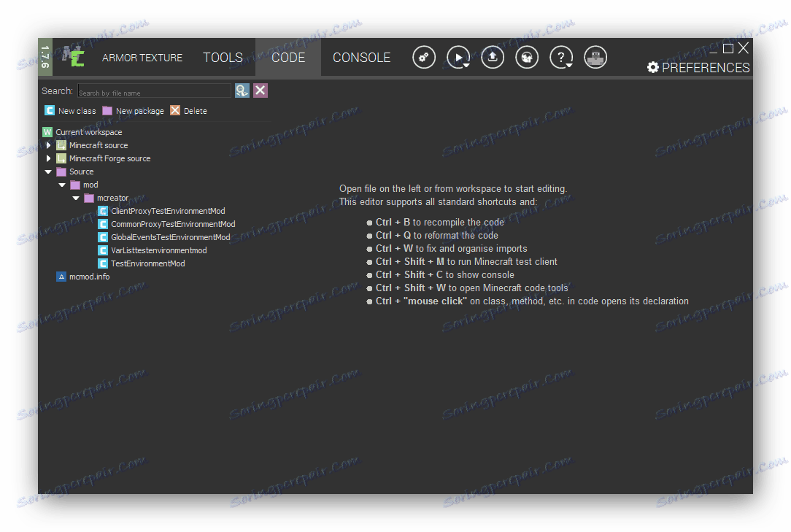The image size is (791, 532).
Task: Click the gears build workspace icon
Action: 424,57
